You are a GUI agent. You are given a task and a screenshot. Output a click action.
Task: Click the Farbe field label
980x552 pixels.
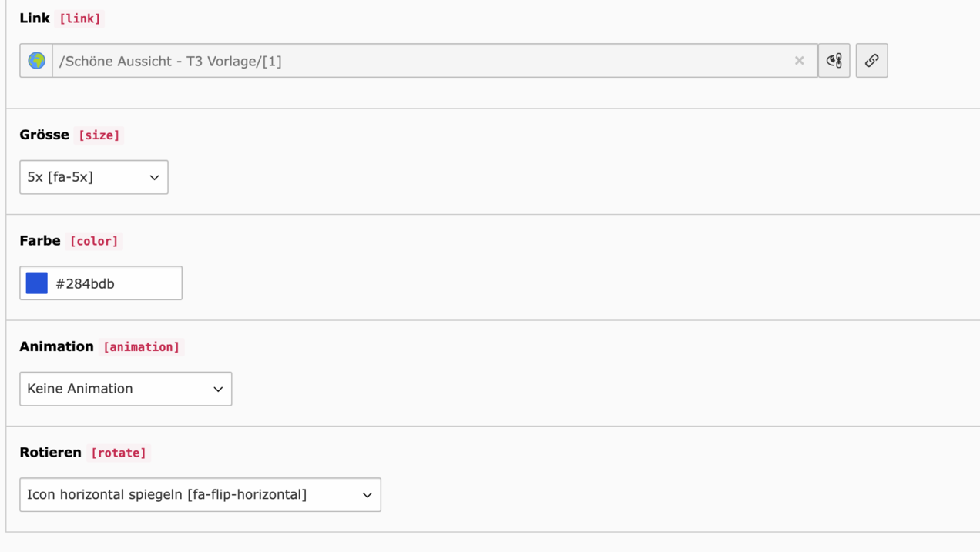tap(40, 241)
